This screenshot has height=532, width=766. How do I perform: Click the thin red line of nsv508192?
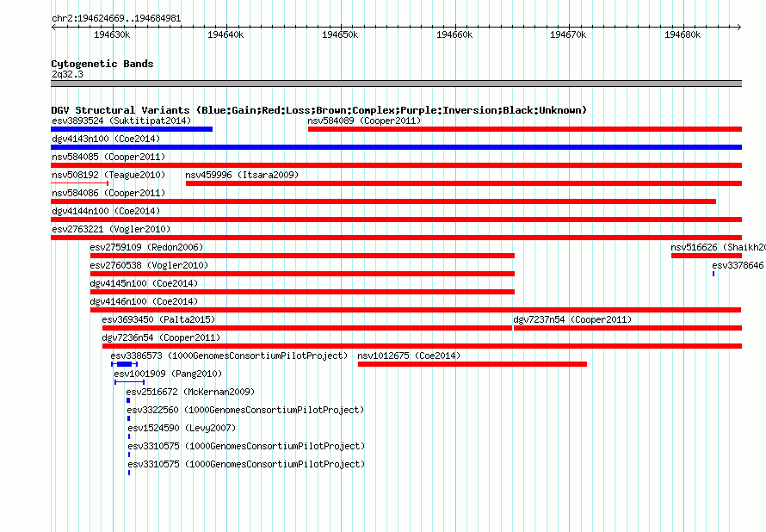click(x=80, y=183)
